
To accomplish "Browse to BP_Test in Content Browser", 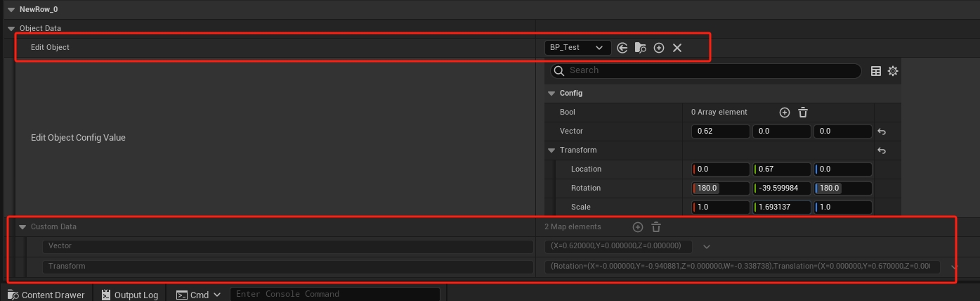I will (640, 48).
